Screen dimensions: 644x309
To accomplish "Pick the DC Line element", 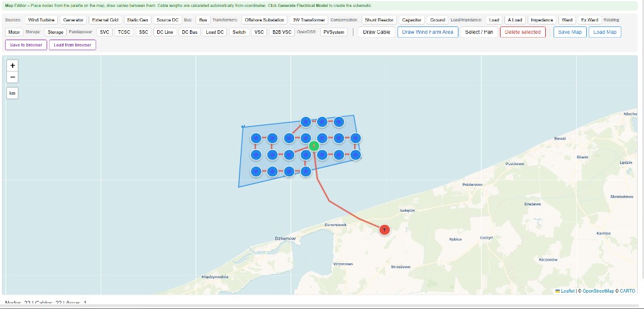I will (165, 32).
